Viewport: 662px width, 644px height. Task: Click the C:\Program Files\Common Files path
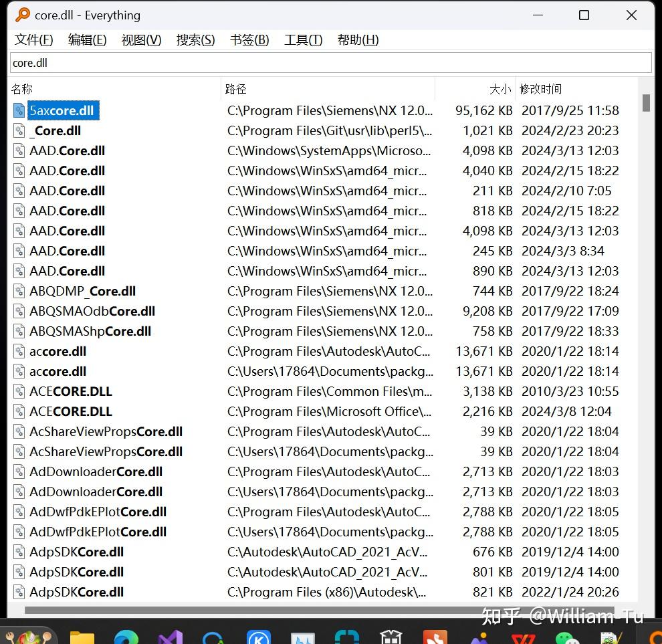(329, 391)
